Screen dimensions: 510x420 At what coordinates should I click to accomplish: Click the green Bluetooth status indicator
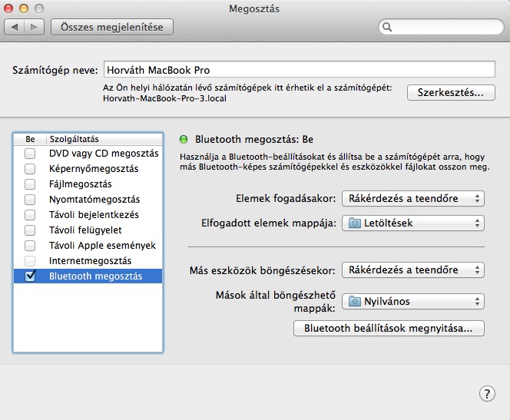point(184,140)
